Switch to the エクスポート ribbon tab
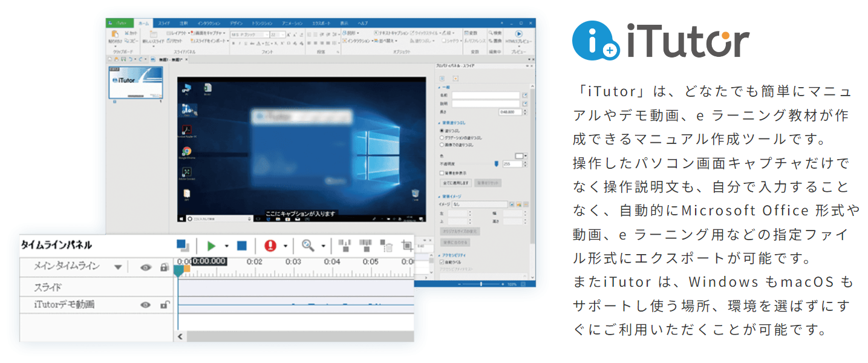The height and width of the screenshot is (363, 868). coord(322,22)
